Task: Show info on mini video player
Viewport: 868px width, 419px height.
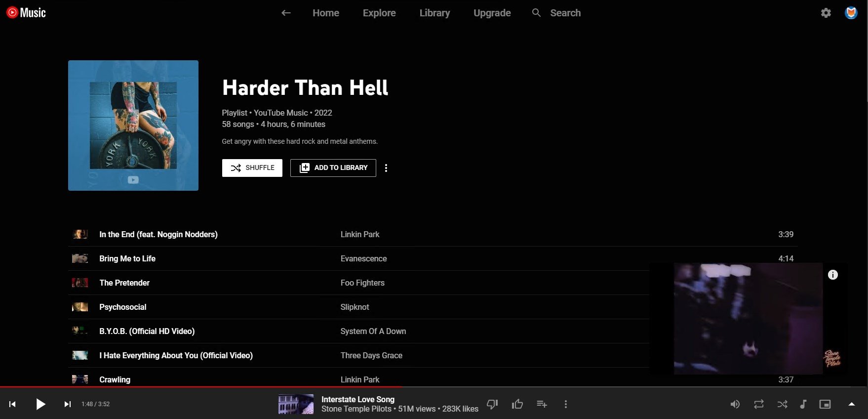Action: (x=833, y=275)
